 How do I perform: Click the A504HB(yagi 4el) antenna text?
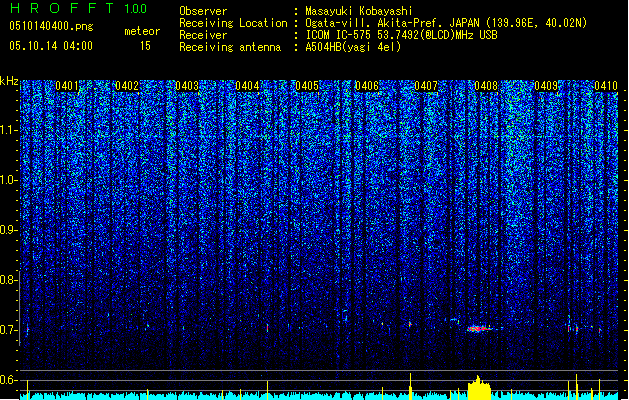[x=353, y=47]
